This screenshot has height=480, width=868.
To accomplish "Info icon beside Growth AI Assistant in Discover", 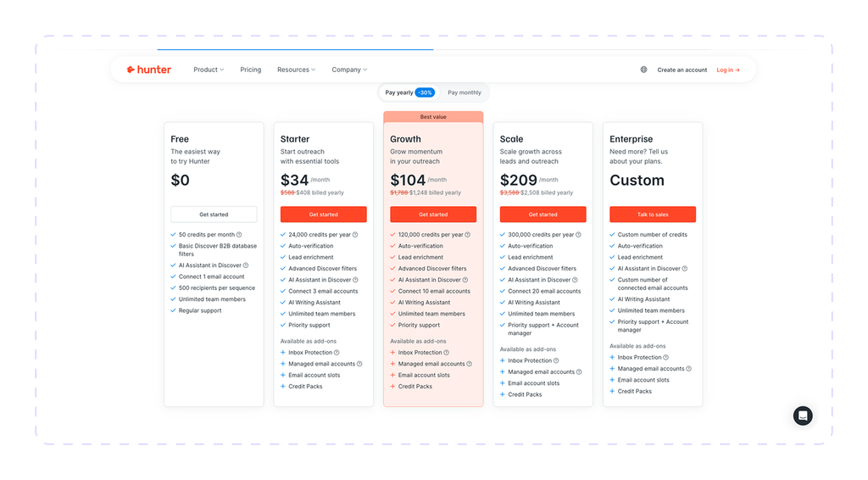I will tap(465, 280).
